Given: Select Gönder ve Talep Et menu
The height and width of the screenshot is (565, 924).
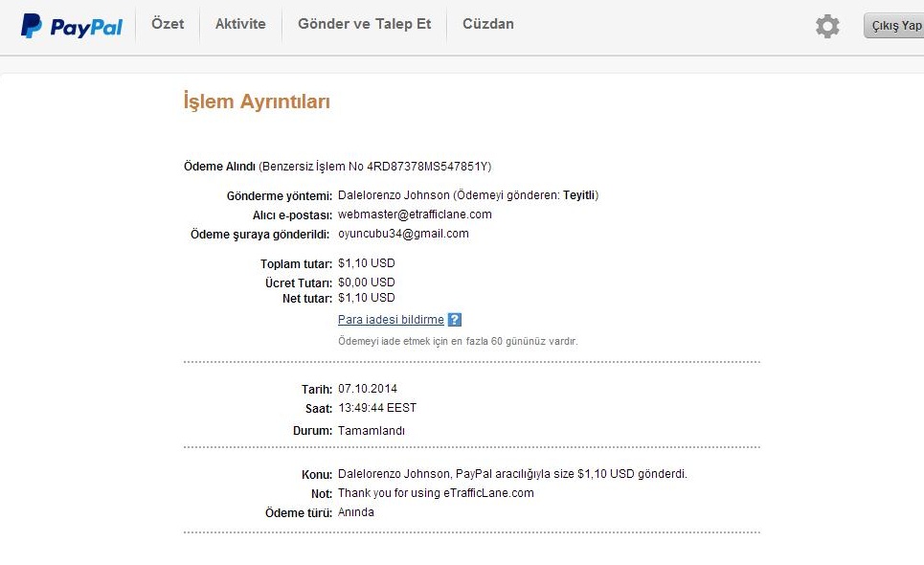Looking at the screenshot, I should point(364,24).
